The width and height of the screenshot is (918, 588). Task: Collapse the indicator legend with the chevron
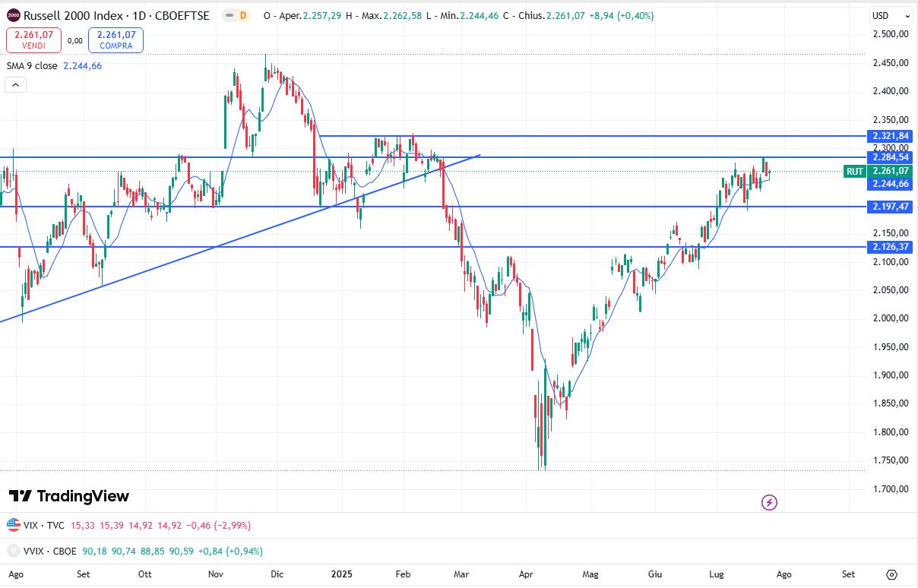point(16,84)
